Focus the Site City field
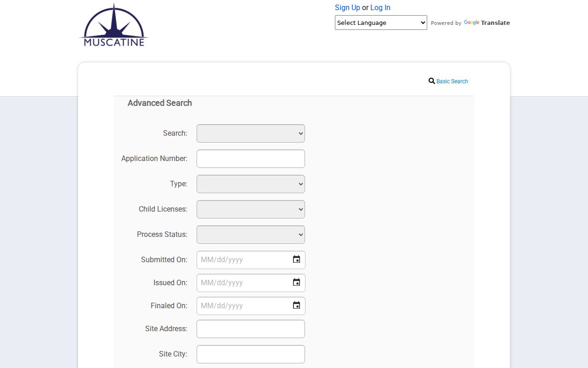This screenshot has height=368, width=588. (x=251, y=354)
